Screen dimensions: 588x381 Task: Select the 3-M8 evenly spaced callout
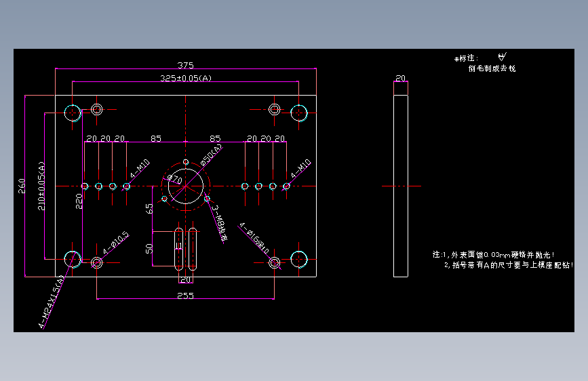pyautogui.click(x=219, y=223)
